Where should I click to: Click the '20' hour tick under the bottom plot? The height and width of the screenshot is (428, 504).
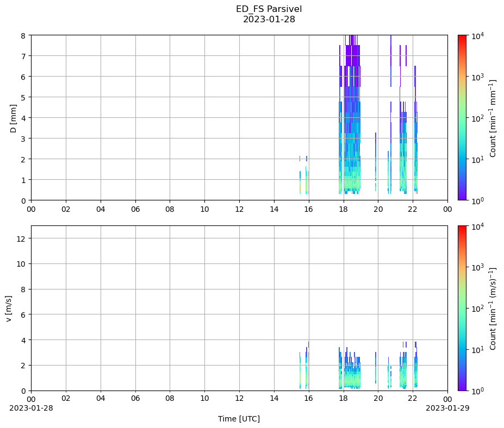coord(378,399)
